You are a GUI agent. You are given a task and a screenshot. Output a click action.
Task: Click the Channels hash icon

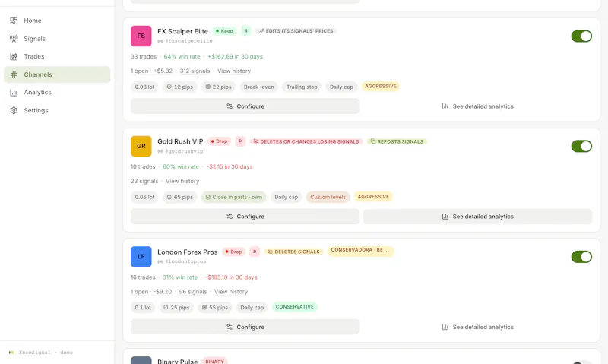14,74
